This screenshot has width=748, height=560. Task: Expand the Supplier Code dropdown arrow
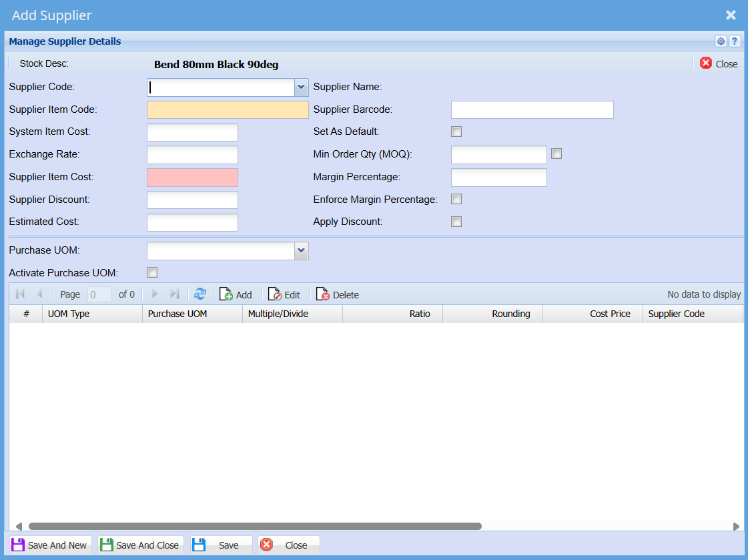pyautogui.click(x=301, y=87)
